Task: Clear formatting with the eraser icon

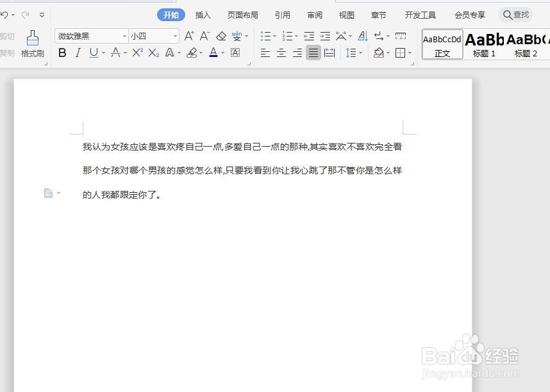Action: click(x=221, y=36)
